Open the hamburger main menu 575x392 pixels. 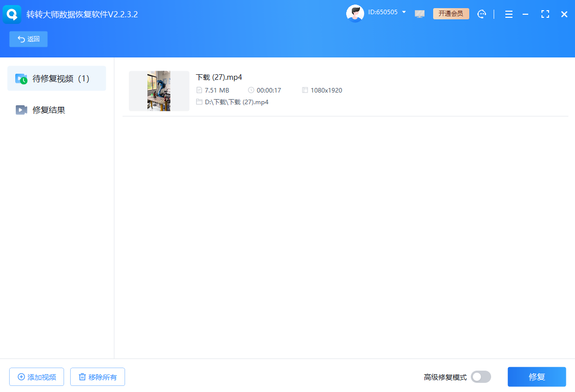(x=508, y=14)
